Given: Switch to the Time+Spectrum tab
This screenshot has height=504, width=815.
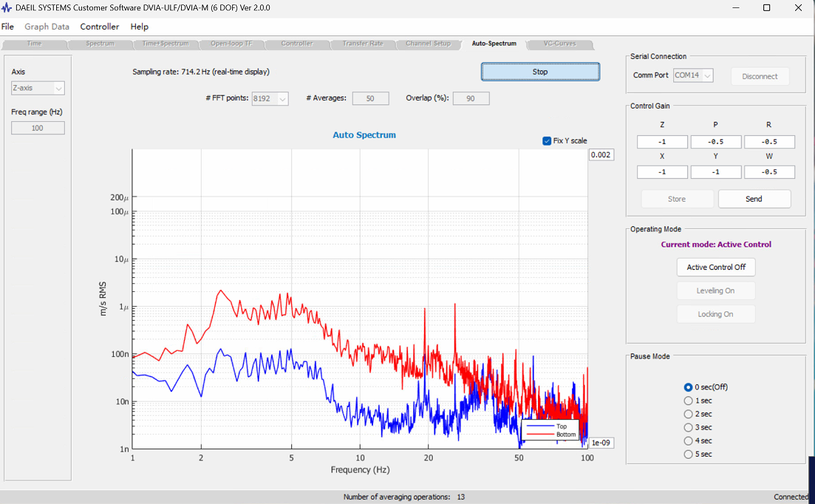Looking at the screenshot, I should pos(166,44).
